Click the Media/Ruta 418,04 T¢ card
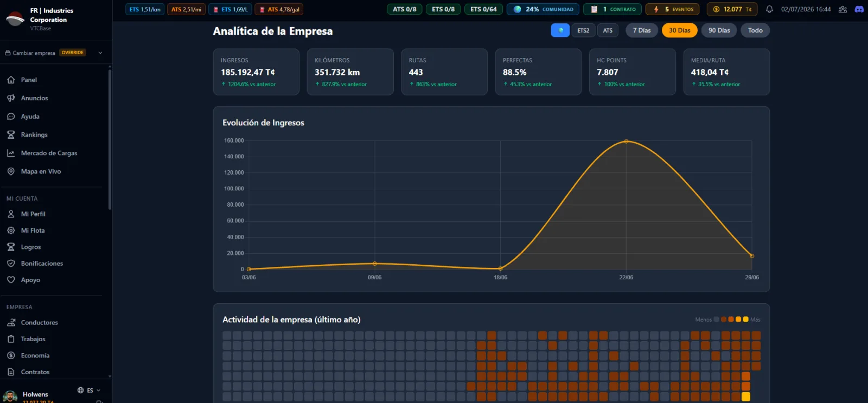Screen dimensions: 868x403 coord(726,72)
